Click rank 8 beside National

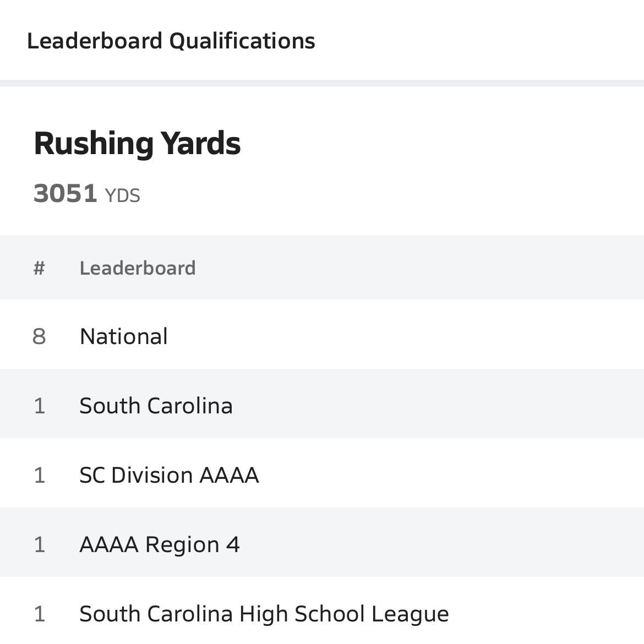click(39, 336)
